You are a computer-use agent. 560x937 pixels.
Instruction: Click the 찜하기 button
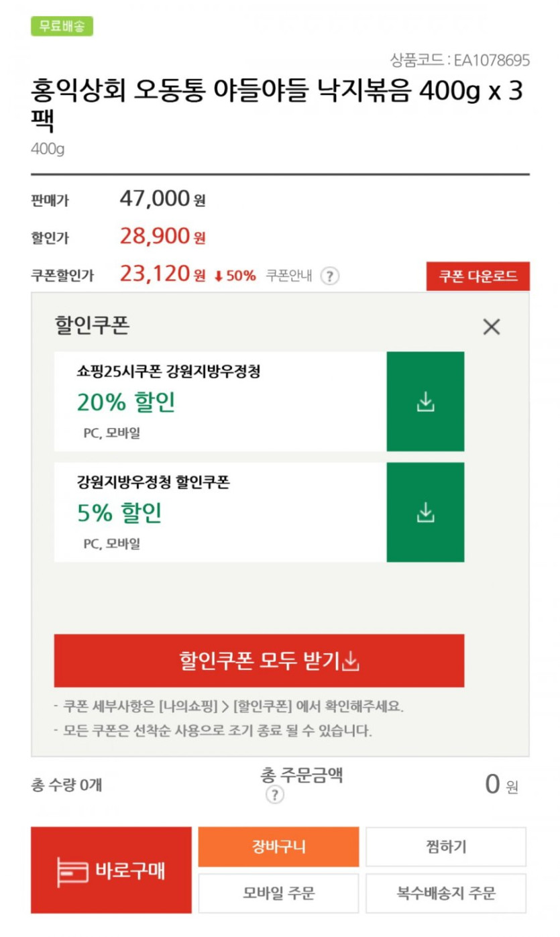pos(445,846)
